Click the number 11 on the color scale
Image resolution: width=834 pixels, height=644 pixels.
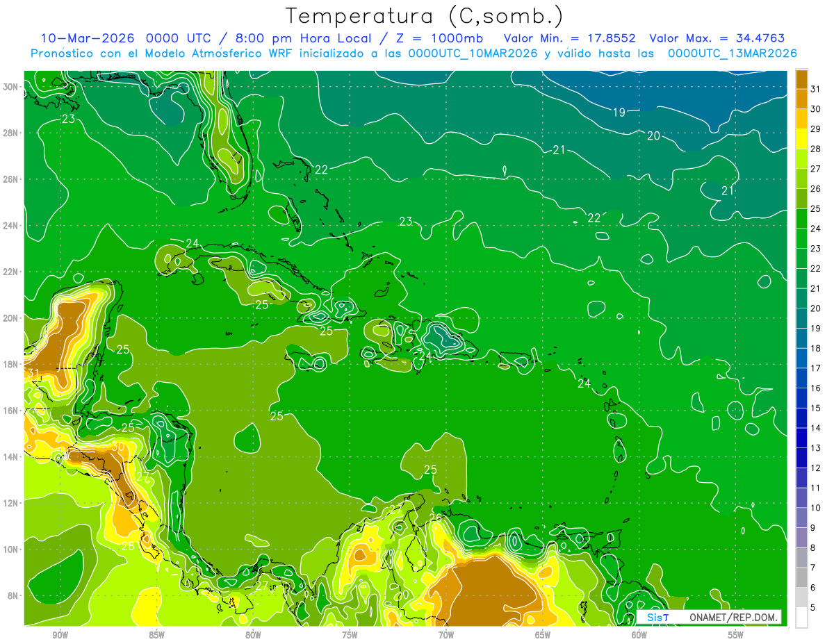coord(816,488)
